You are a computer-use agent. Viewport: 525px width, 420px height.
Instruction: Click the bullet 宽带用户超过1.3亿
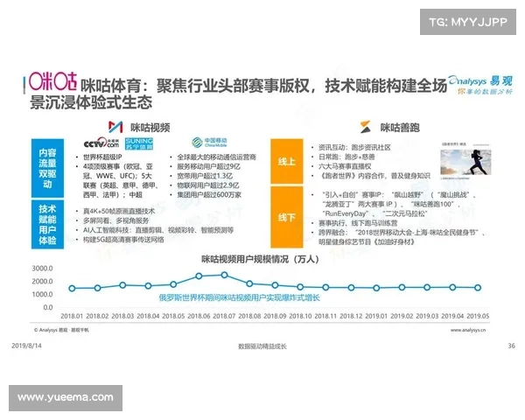(205, 176)
